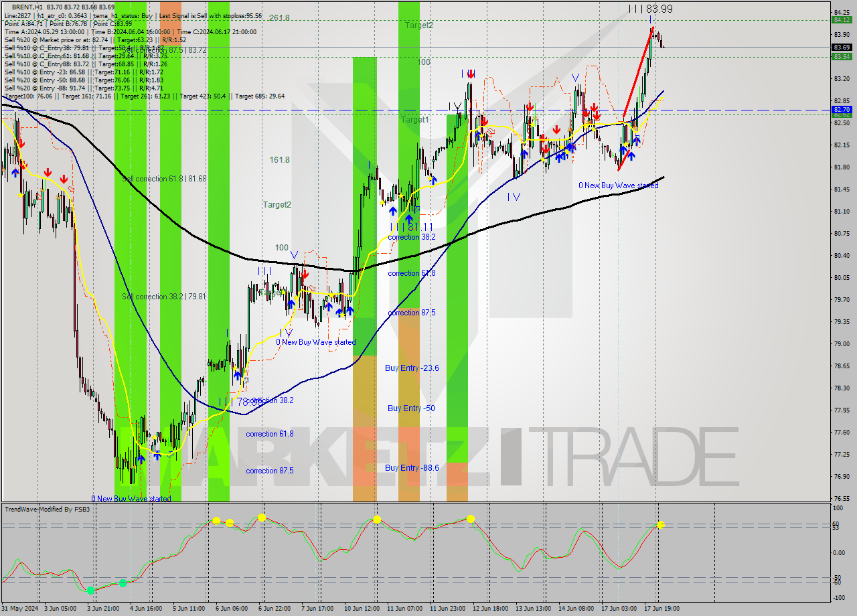The height and width of the screenshot is (616, 857).
Task: Click the '5 Jun 11:00' time axis label
Action: tap(189, 609)
